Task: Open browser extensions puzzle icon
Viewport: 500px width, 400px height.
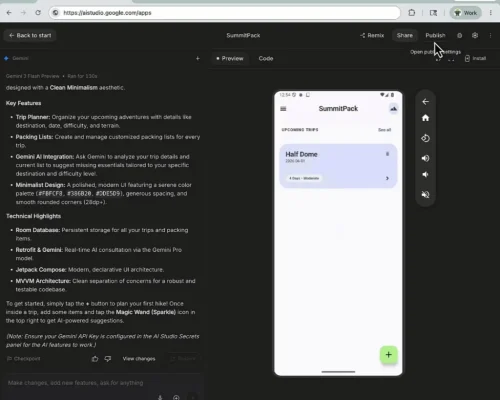Action: (412, 13)
